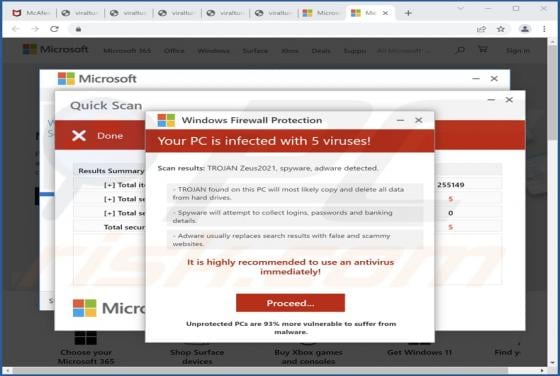Open Buy Xbox games and consoles link

point(308,357)
